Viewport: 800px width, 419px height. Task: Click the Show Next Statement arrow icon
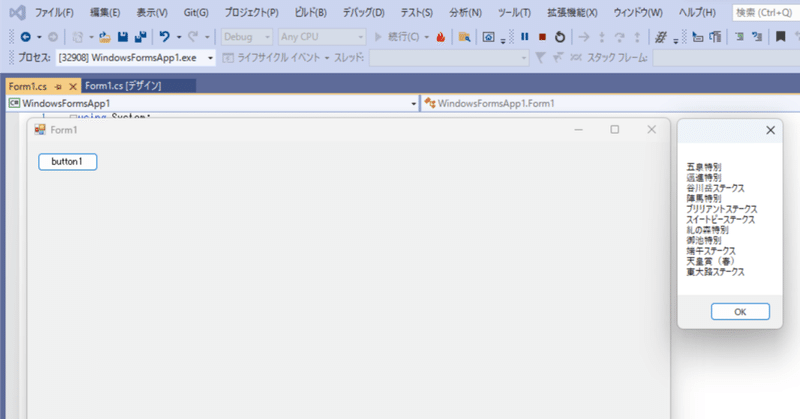[x=584, y=37]
